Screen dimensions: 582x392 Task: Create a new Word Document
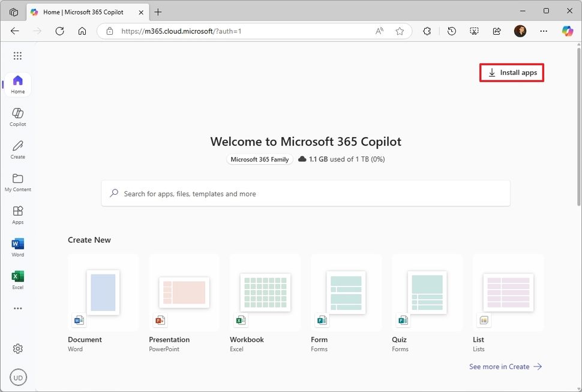[x=103, y=293]
